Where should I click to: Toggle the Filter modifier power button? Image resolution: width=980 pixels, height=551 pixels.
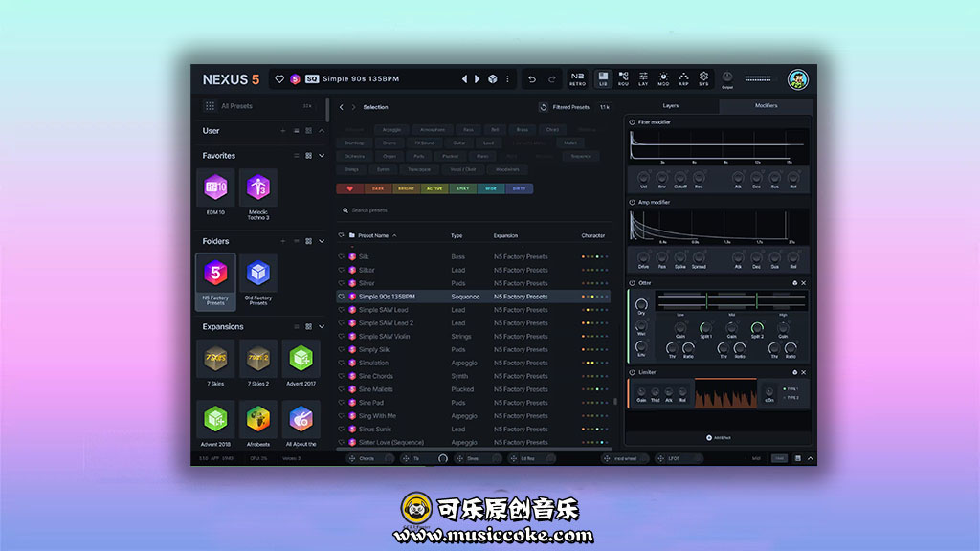[632, 122]
